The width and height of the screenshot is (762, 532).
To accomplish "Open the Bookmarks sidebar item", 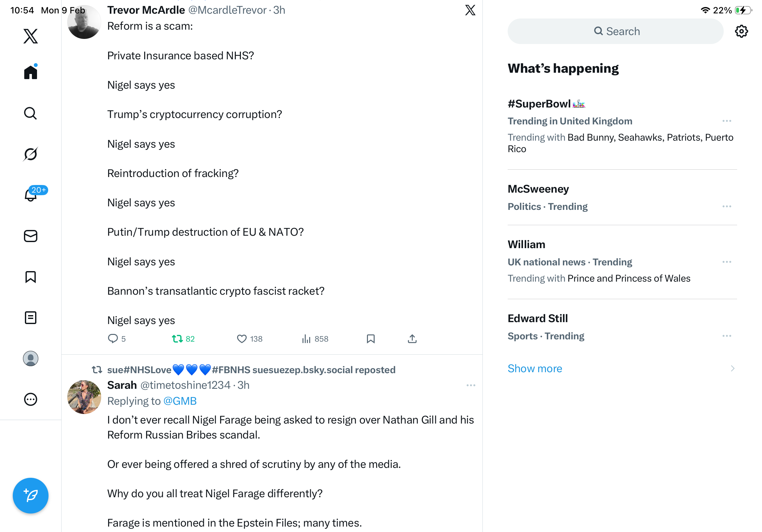I will 31,277.
